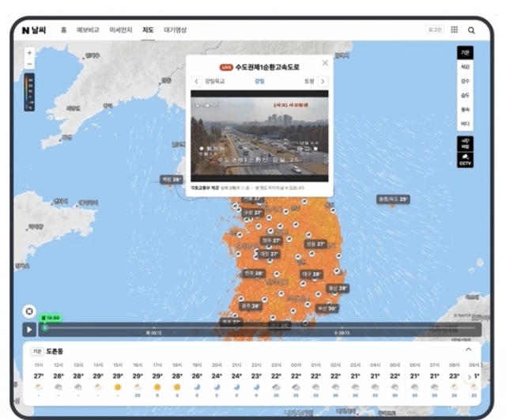Click the 19시 moon weather icon
The width and height of the screenshot is (506, 420).
coord(197,387)
